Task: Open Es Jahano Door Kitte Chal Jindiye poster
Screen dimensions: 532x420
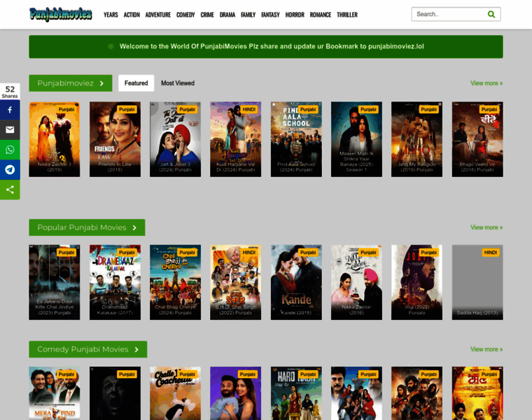Action: point(55,282)
